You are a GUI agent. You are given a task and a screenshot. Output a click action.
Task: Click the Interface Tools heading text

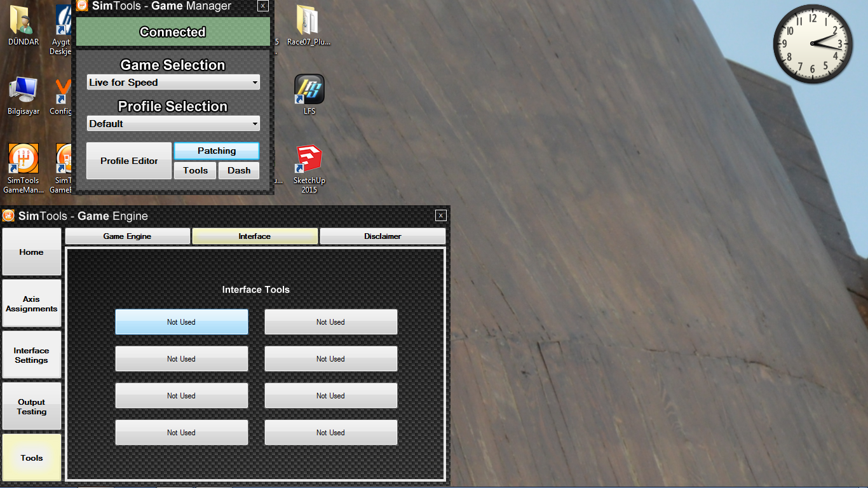coord(256,290)
